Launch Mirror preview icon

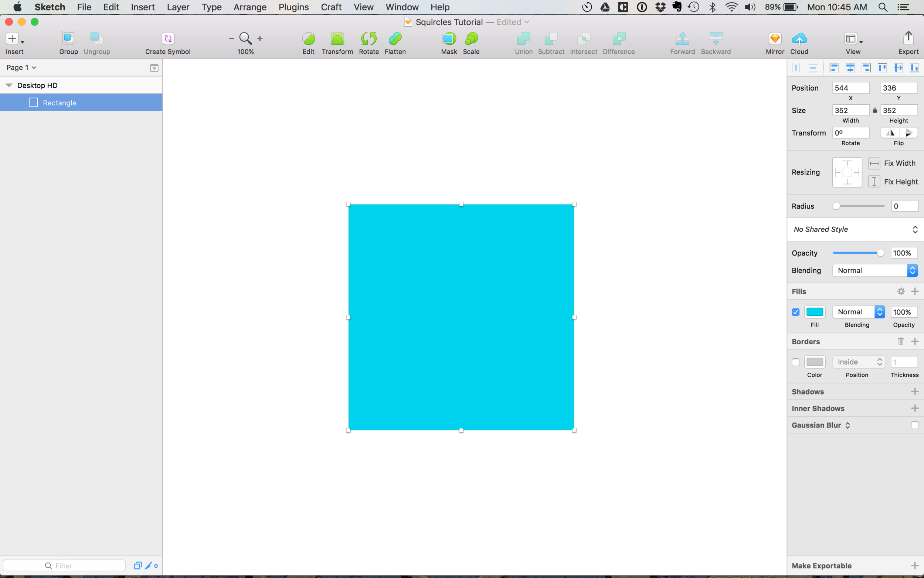tap(775, 38)
